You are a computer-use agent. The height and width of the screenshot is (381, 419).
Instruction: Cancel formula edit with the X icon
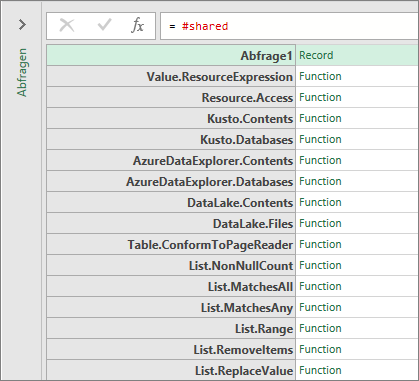point(67,25)
